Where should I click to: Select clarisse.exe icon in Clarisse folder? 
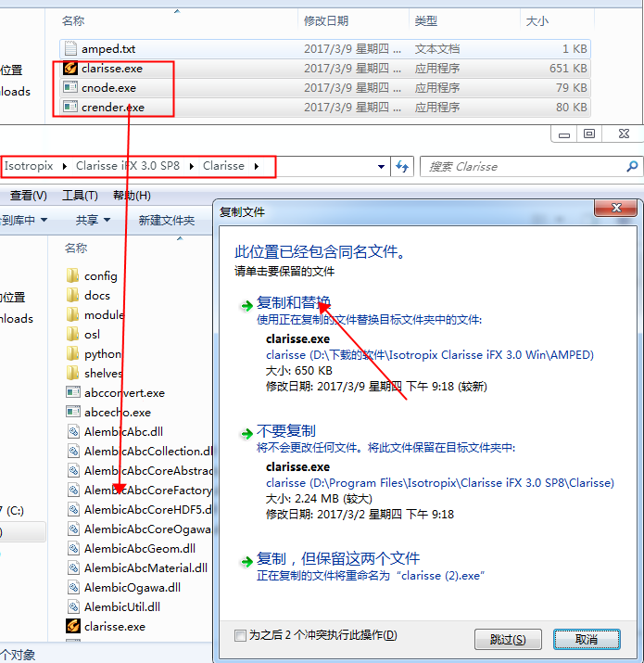tap(73, 626)
